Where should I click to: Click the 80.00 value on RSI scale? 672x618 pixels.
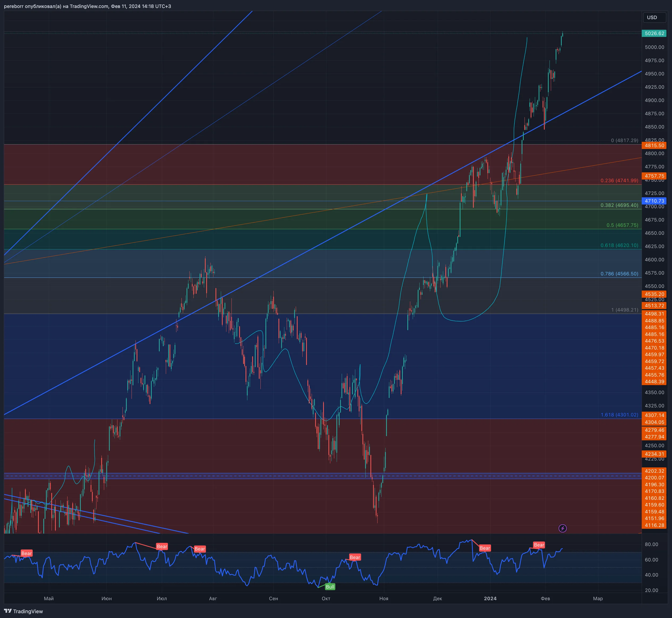(x=652, y=544)
